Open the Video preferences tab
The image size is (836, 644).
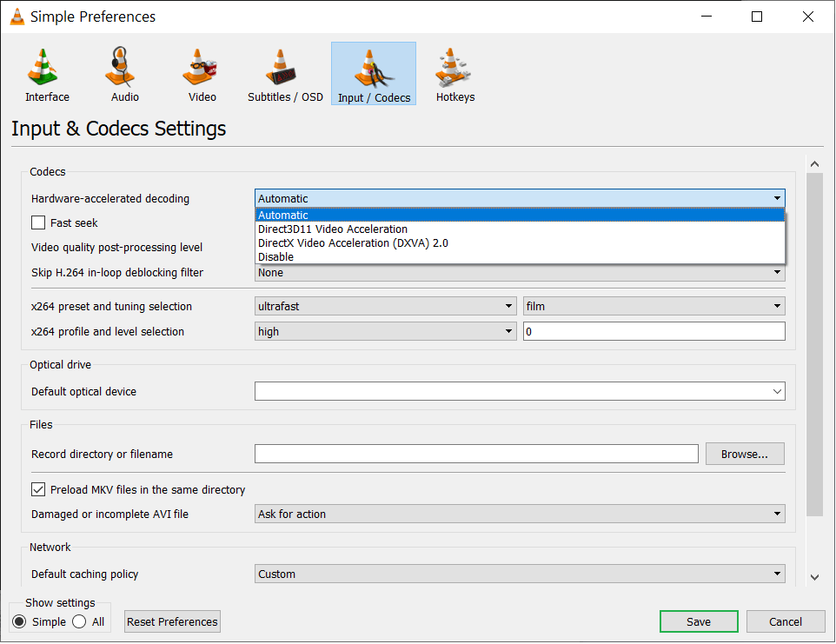202,74
